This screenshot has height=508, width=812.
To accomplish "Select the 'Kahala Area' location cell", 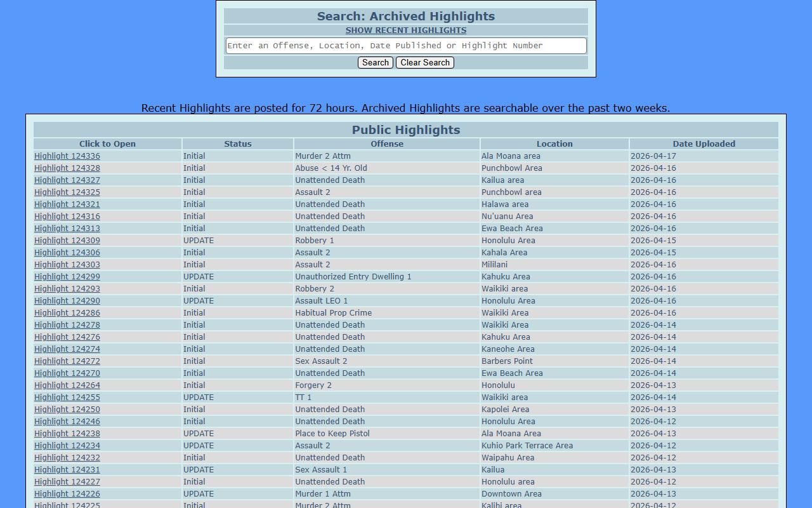I will [554, 253].
